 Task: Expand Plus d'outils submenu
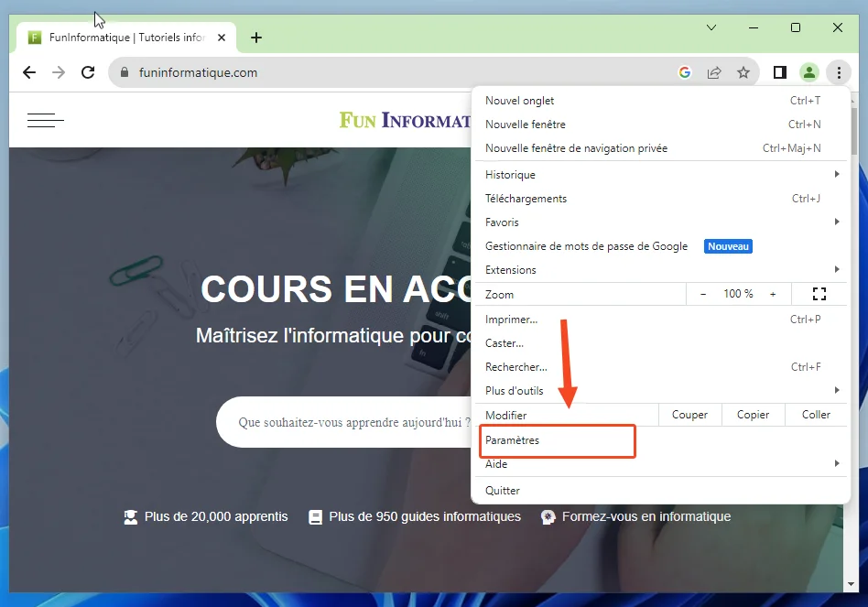(659, 391)
